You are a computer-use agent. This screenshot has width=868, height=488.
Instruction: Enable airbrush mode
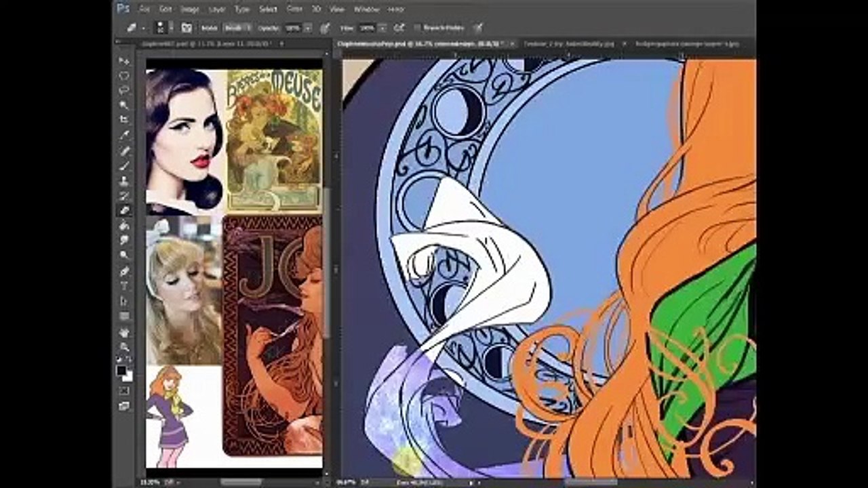[399, 28]
